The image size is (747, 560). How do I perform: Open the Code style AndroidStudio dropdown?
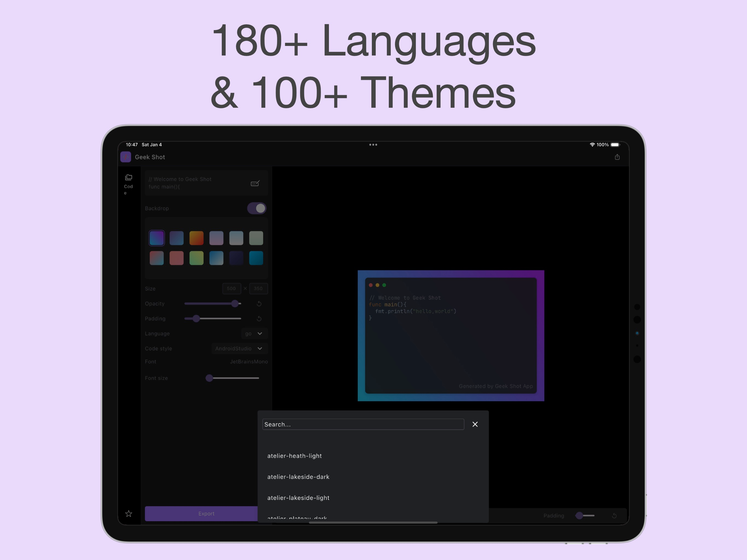(240, 348)
